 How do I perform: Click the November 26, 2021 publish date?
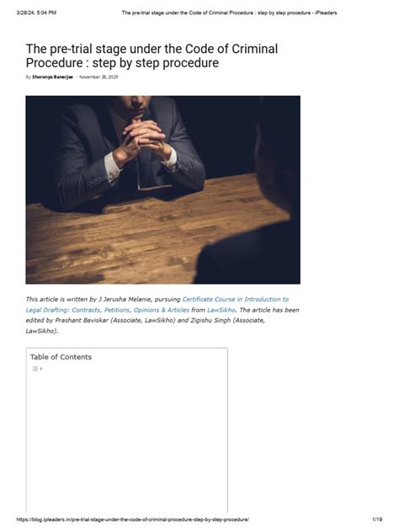(x=98, y=77)
